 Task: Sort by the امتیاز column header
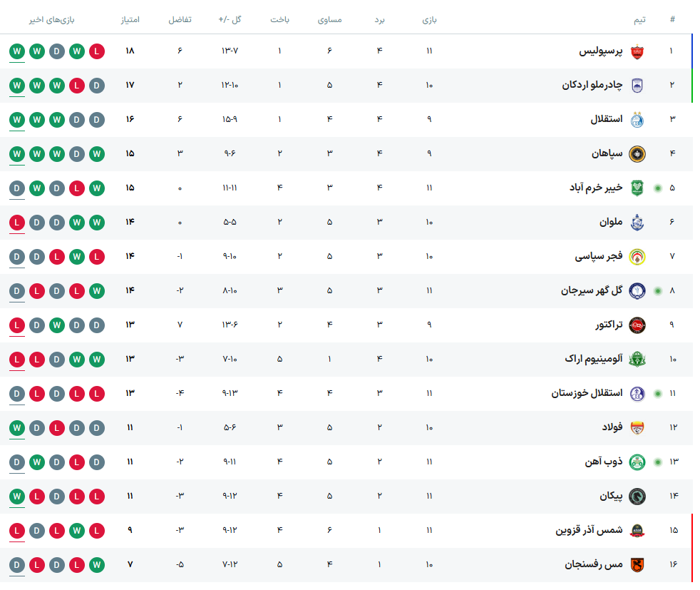[x=130, y=20]
